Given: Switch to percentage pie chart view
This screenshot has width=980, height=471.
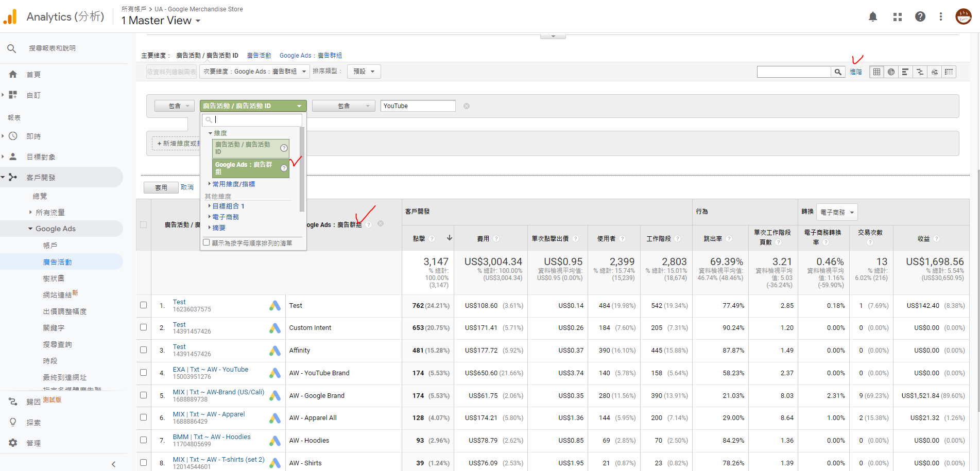Looking at the screenshot, I should click(891, 72).
